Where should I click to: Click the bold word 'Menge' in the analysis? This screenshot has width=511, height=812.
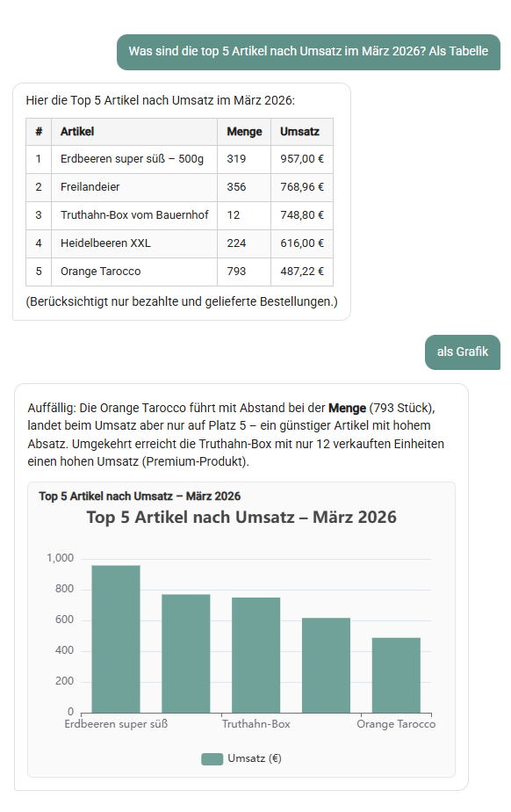coord(347,408)
